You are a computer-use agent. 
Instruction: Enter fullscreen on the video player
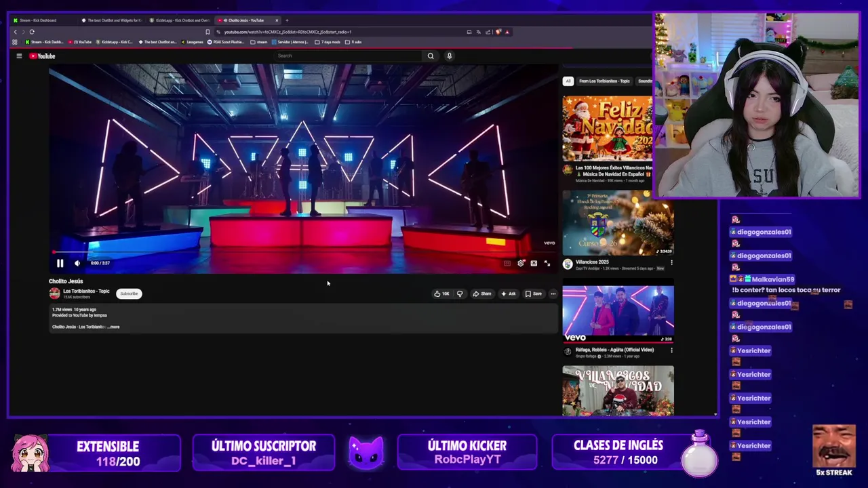(x=547, y=263)
